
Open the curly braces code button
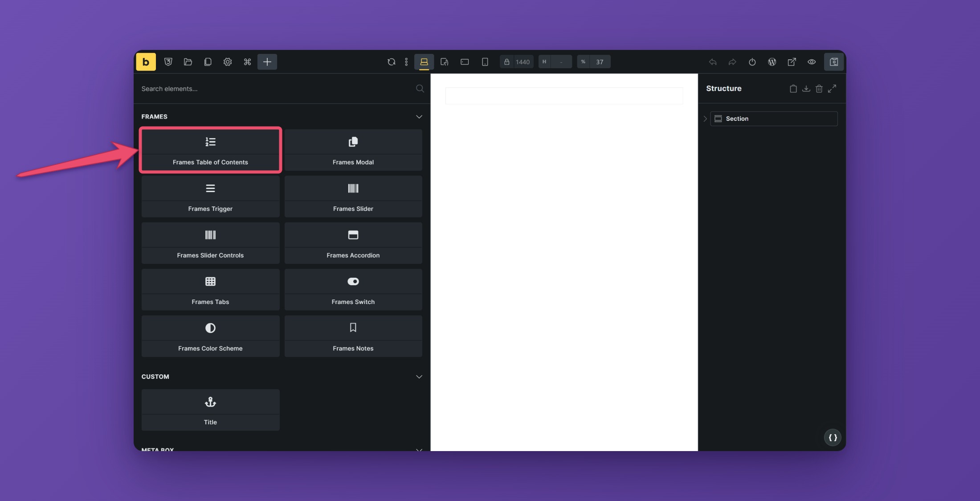[833, 438]
